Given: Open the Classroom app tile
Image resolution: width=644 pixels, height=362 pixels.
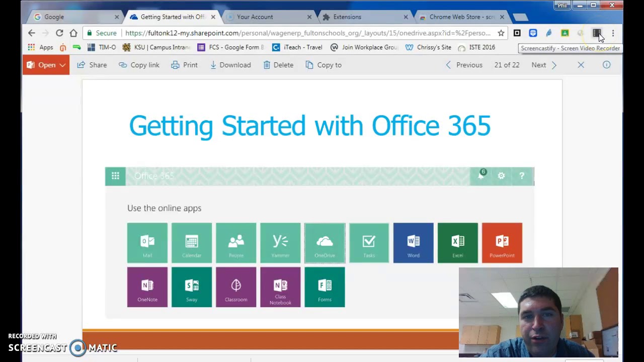Looking at the screenshot, I should coord(236,287).
